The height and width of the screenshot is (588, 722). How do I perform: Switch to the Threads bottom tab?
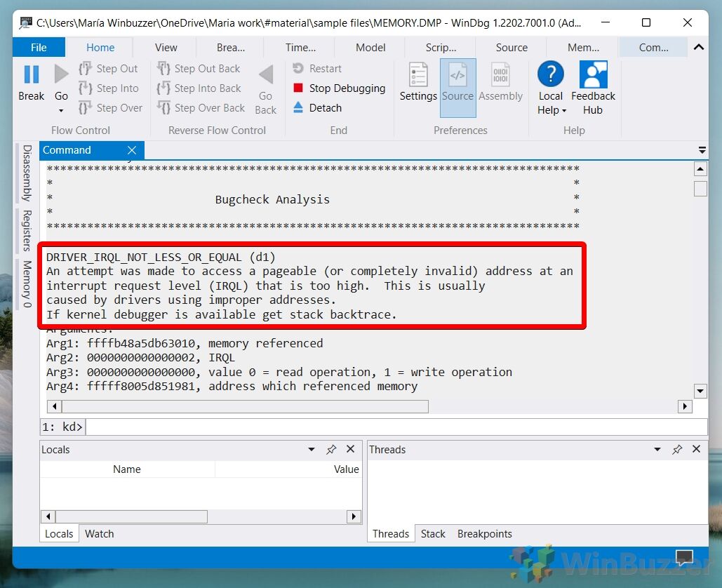coord(391,534)
